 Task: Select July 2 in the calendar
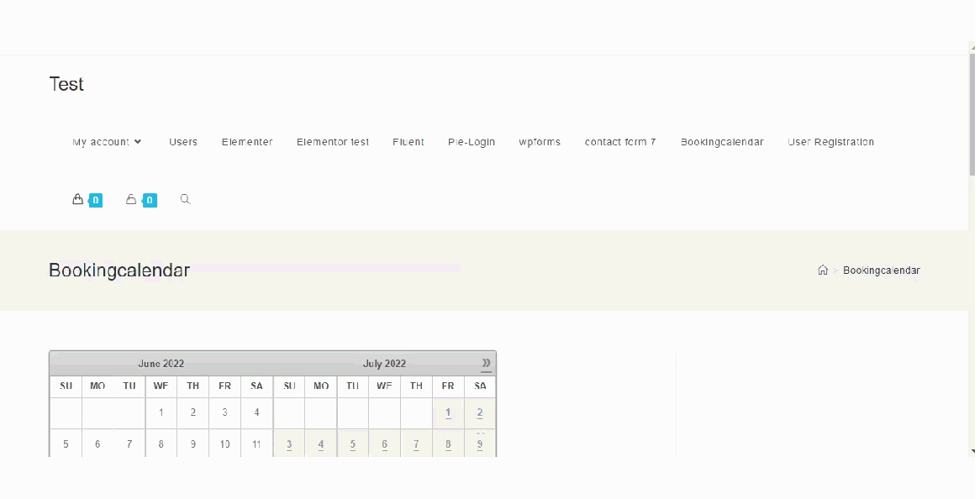480,412
